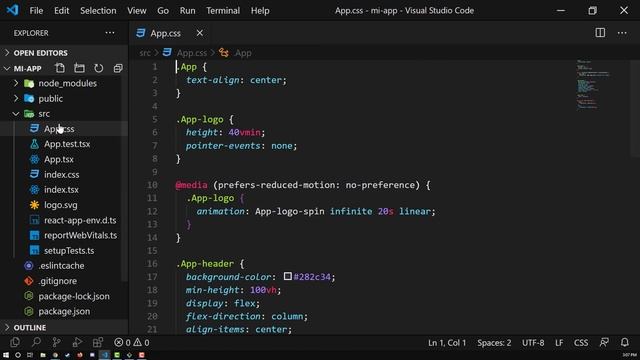Open the Run menu
The image size is (640, 360).
[x=187, y=11]
